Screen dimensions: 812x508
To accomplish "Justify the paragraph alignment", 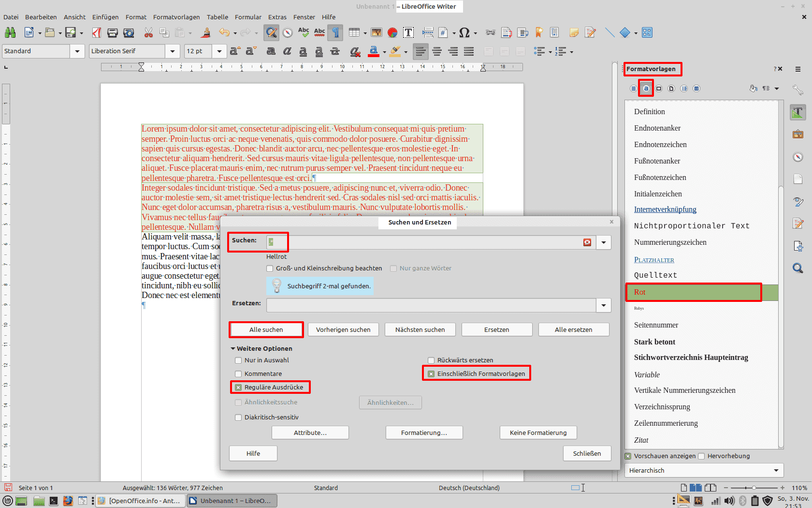I will click(469, 51).
